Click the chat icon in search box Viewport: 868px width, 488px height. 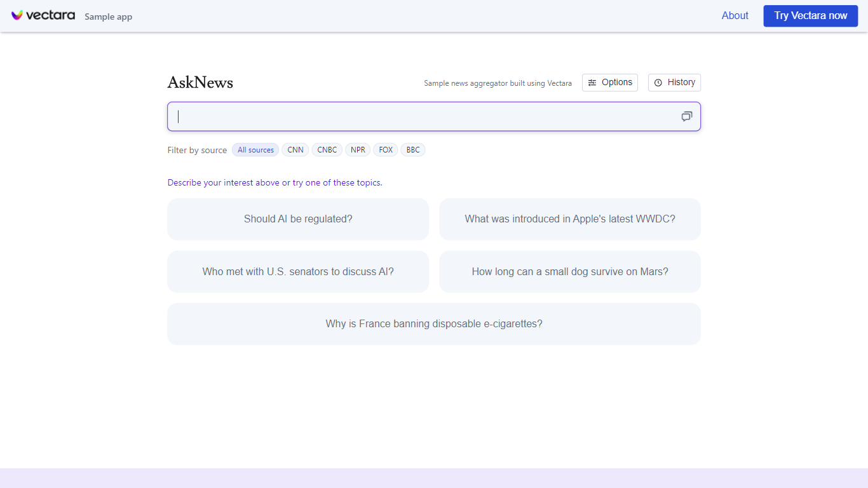pos(686,116)
